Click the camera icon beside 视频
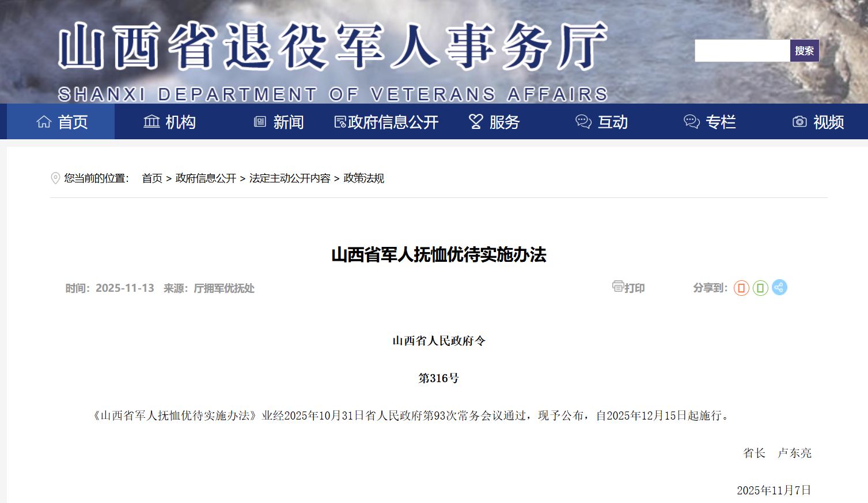 799,121
